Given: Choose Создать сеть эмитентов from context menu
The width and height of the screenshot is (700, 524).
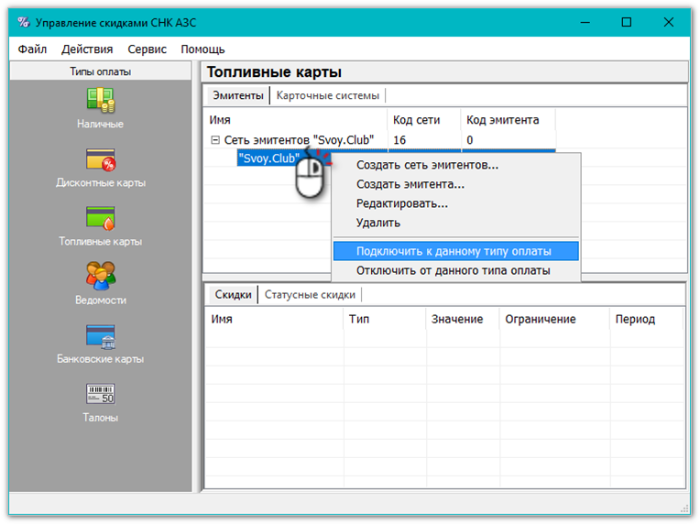Looking at the screenshot, I should click(427, 165).
